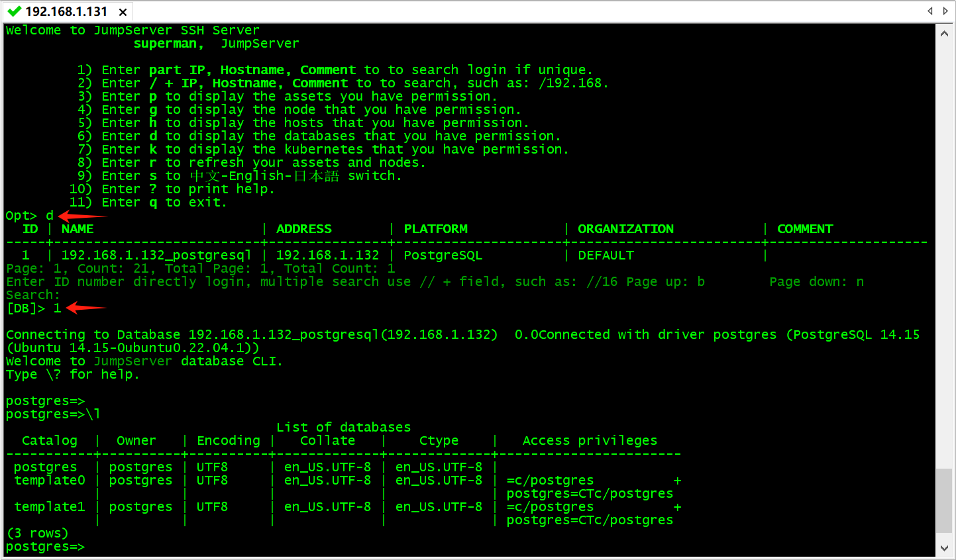Click the Owner column header
The height and width of the screenshot is (560, 956).
(x=136, y=441)
